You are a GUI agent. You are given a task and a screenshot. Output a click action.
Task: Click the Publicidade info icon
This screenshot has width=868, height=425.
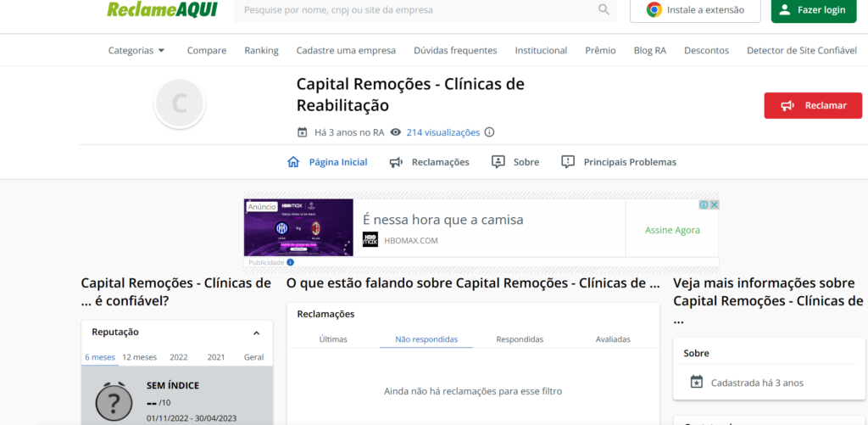(x=291, y=263)
